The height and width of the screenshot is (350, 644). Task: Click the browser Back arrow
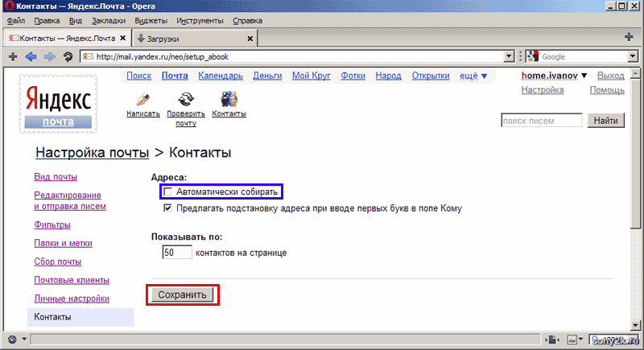click(x=31, y=57)
